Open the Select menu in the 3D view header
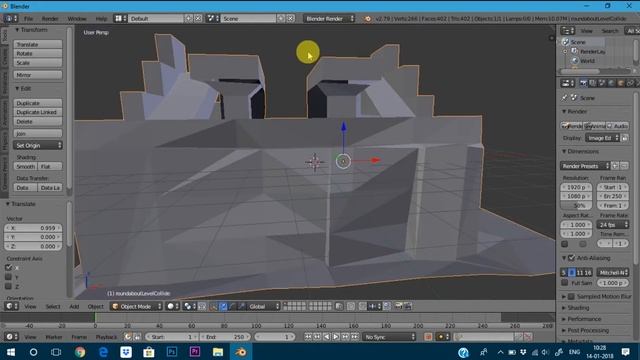 tap(53, 307)
